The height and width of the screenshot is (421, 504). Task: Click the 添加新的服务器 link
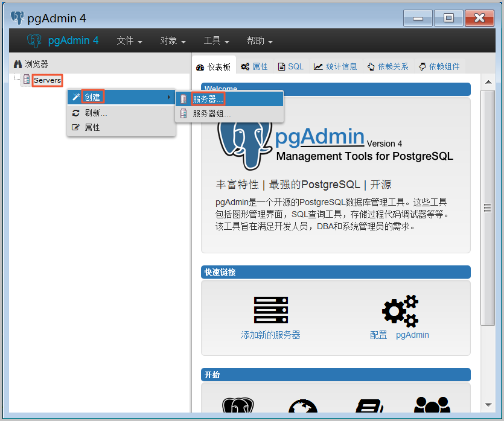click(x=270, y=335)
